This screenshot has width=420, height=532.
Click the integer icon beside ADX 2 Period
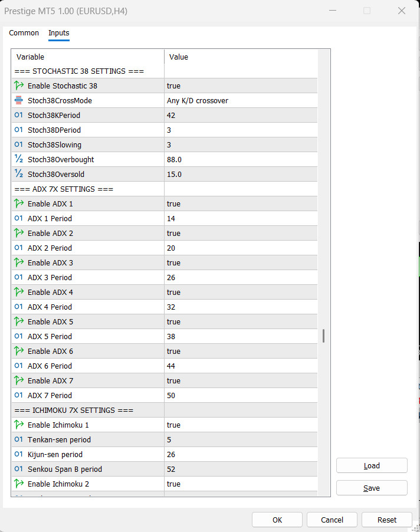point(19,248)
